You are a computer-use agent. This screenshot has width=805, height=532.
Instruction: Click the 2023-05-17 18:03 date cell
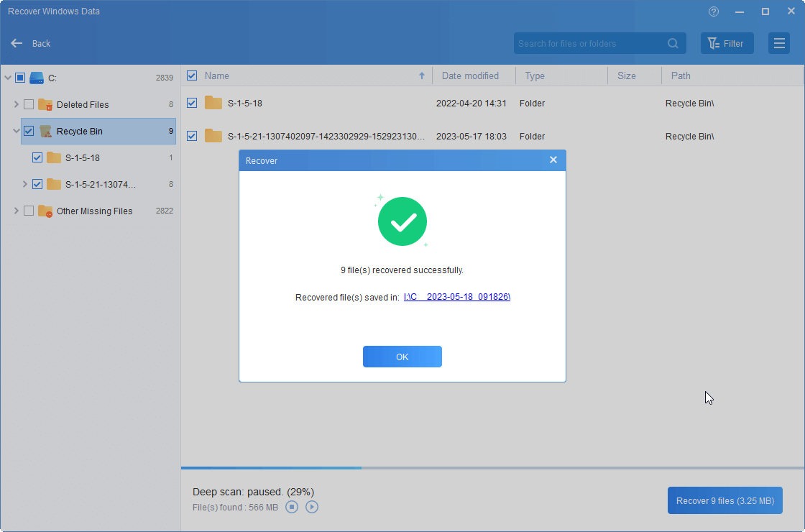[x=471, y=136]
